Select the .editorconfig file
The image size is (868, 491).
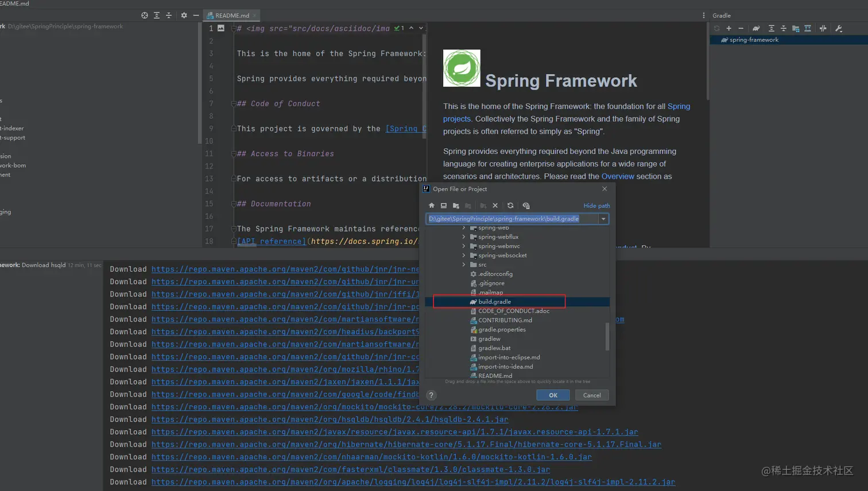[491, 274]
